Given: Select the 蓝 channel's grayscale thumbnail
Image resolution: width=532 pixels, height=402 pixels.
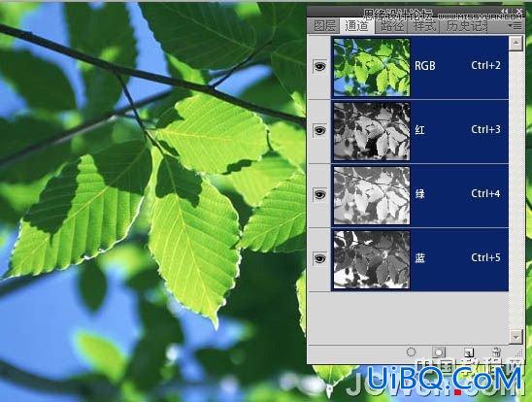Looking at the screenshot, I should (372, 259).
